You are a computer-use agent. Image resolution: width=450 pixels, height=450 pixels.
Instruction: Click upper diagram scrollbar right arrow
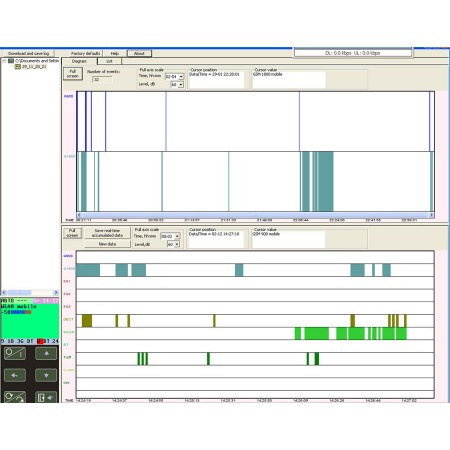(x=432, y=215)
